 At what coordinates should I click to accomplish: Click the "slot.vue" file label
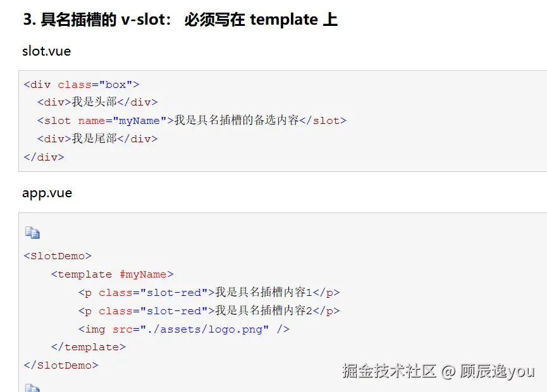click(46, 51)
